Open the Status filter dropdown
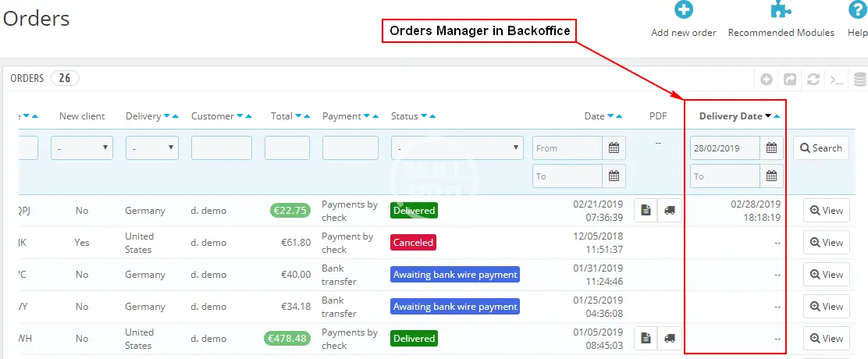This screenshot has width=868, height=359. click(x=457, y=148)
